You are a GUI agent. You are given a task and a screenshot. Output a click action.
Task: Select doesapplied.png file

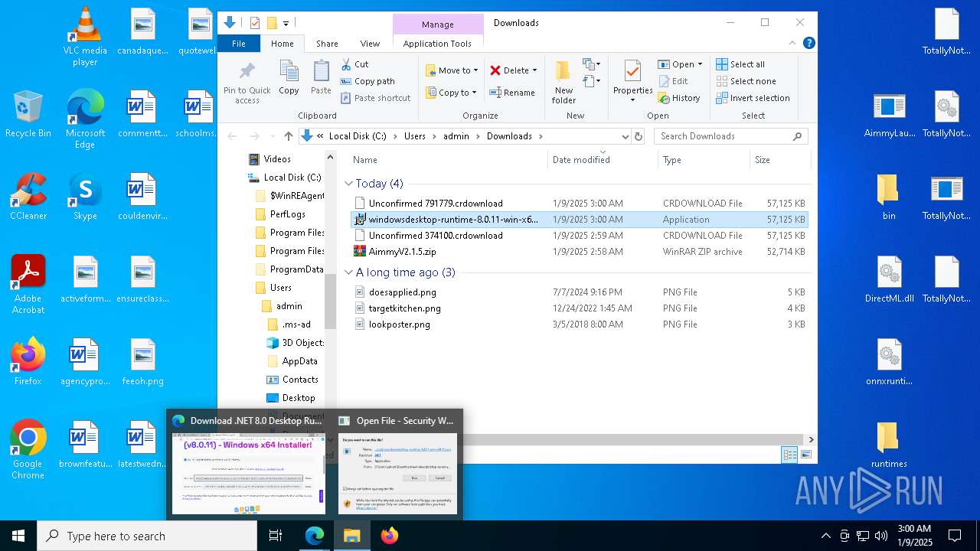pos(579,292)
